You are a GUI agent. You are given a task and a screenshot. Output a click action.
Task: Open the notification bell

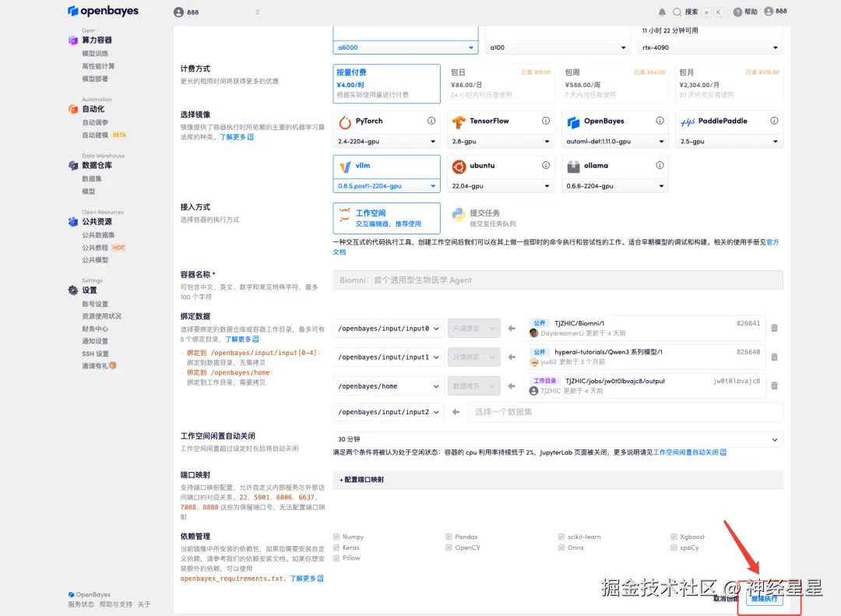pyautogui.click(x=662, y=12)
